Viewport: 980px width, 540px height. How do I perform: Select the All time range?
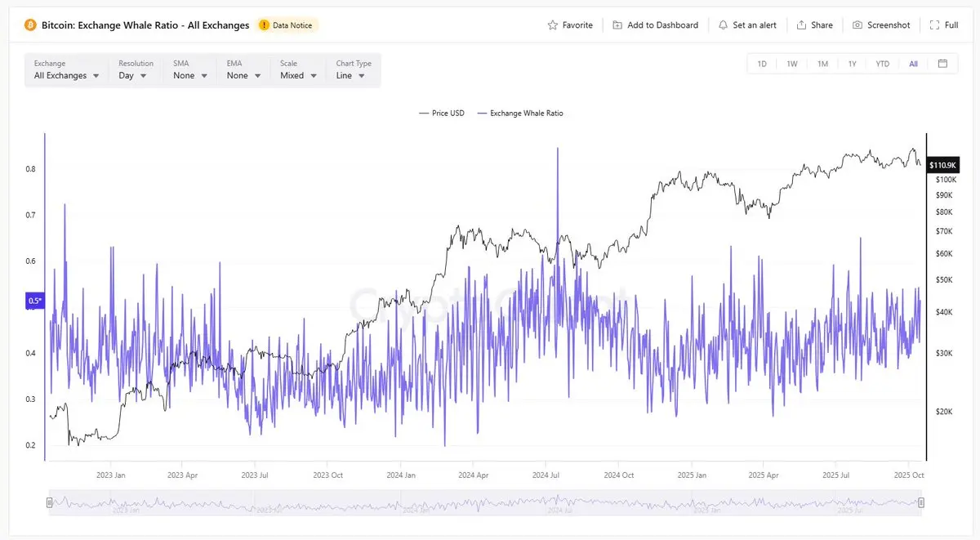coord(913,64)
